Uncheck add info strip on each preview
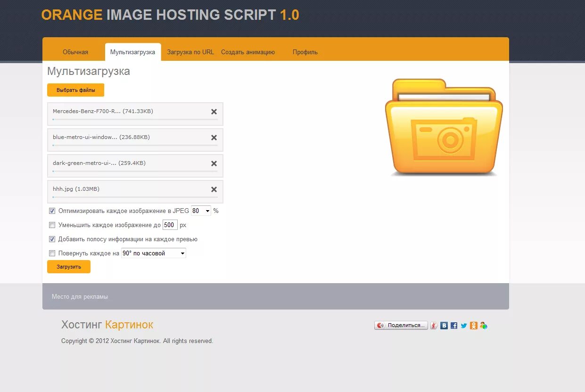This screenshot has width=585, height=392. 52,239
